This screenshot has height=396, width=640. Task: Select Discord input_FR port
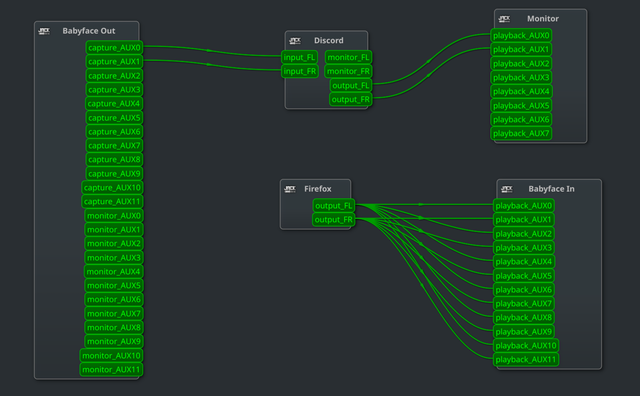[x=300, y=71]
